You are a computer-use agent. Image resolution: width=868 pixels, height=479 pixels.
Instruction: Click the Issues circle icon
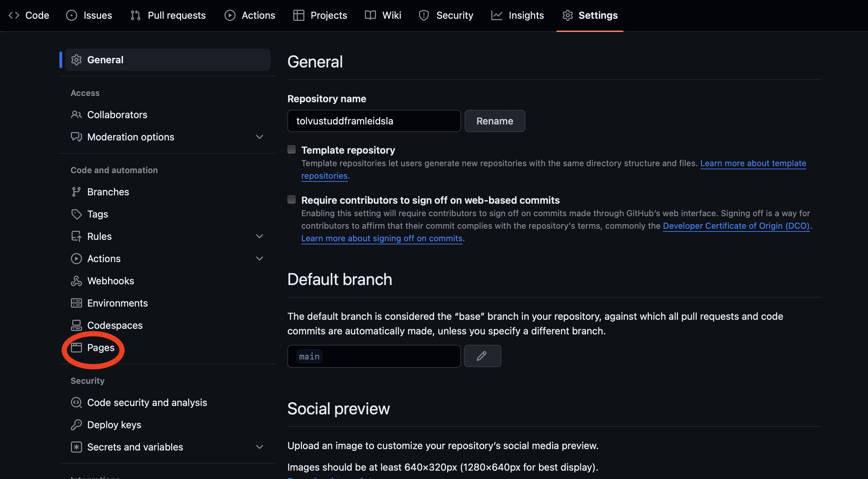tap(72, 15)
